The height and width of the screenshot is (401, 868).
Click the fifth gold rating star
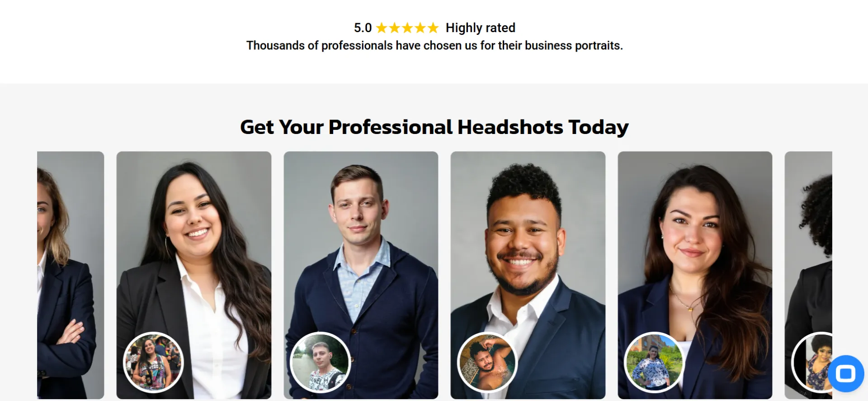point(433,28)
